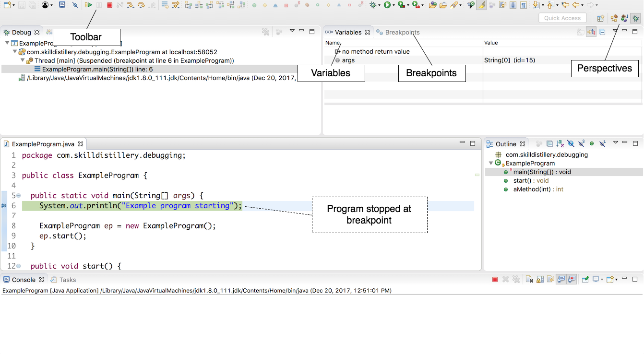644x354 pixels.
Task: Collapse ExampleProgram in the Outline view
Action: tap(490, 163)
